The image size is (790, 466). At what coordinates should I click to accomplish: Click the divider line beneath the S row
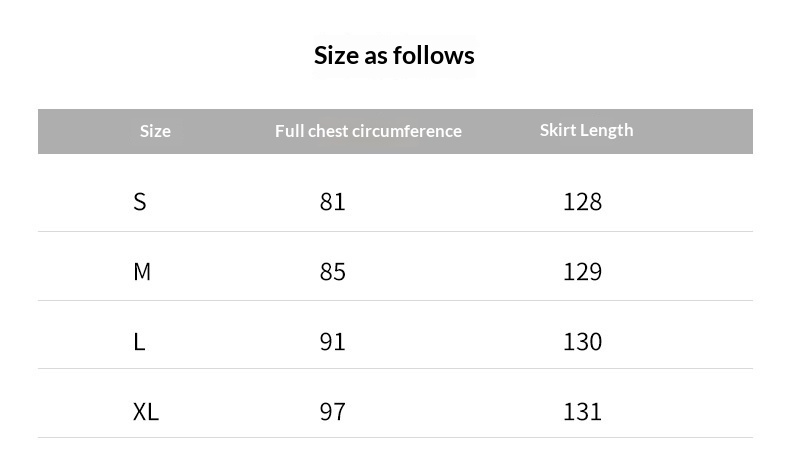tap(395, 232)
